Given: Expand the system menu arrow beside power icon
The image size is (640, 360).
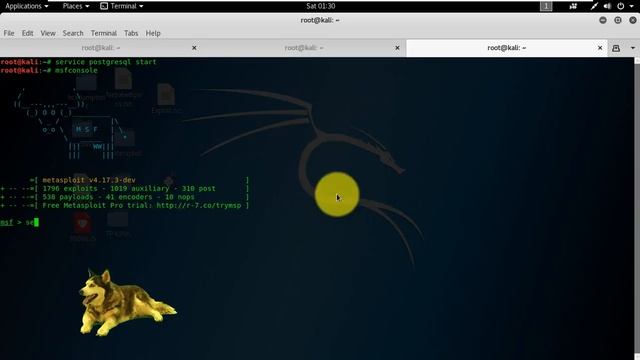Looking at the screenshot, I should pos(631,7).
